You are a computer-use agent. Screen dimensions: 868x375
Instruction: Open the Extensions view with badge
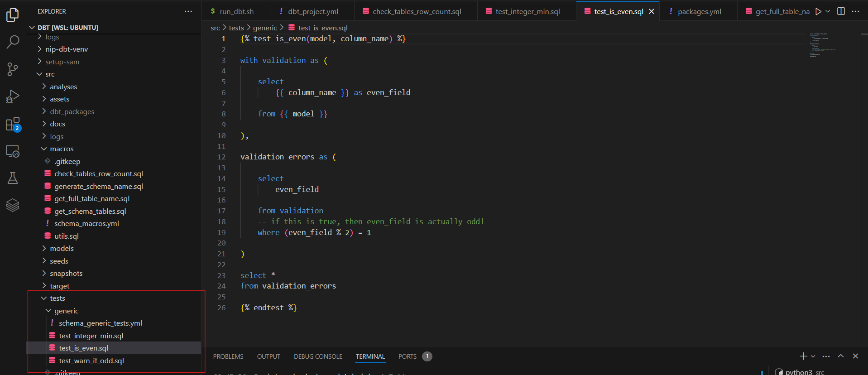[x=13, y=124]
